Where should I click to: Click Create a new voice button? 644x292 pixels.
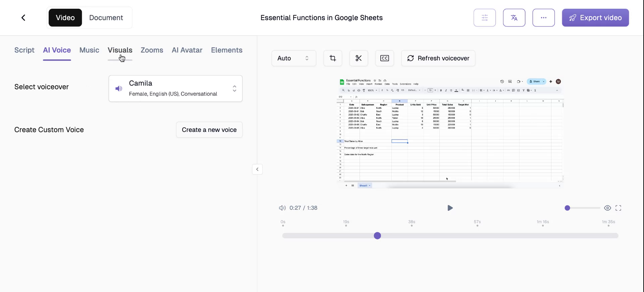pos(209,130)
